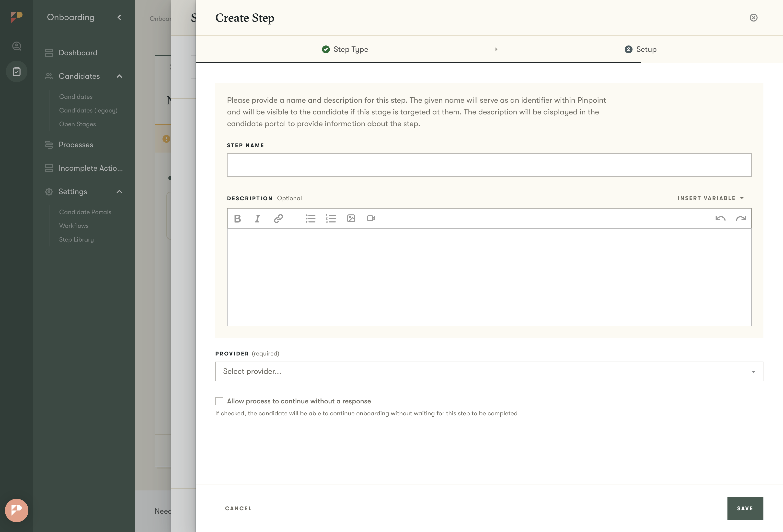Open the Select provider dropdown
This screenshot has width=783, height=532.
(489, 371)
